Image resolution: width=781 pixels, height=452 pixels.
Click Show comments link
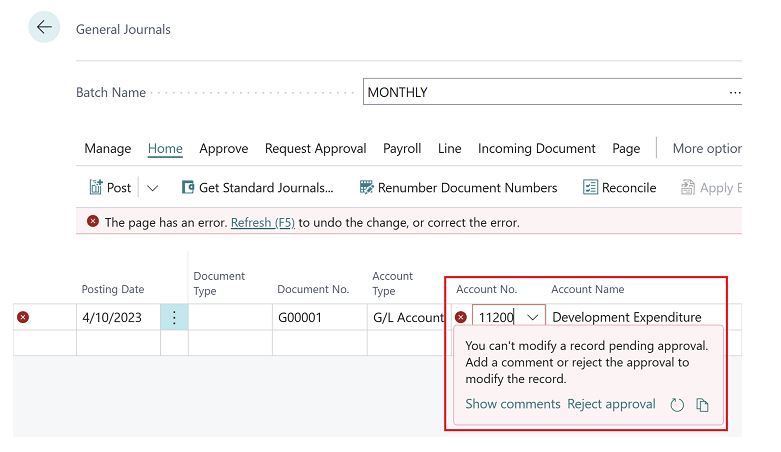pyautogui.click(x=512, y=404)
